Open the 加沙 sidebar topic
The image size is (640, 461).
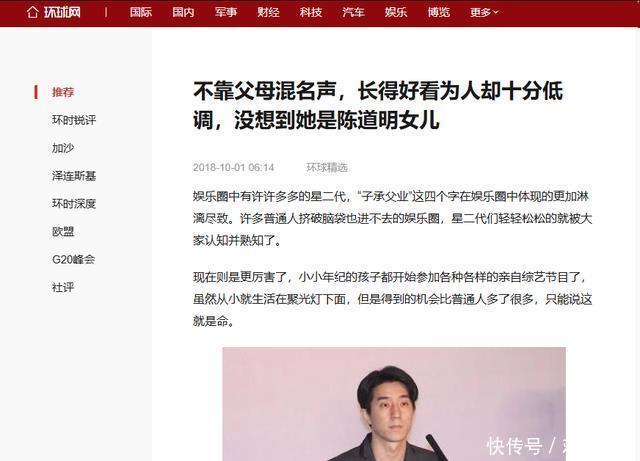[63, 148]
